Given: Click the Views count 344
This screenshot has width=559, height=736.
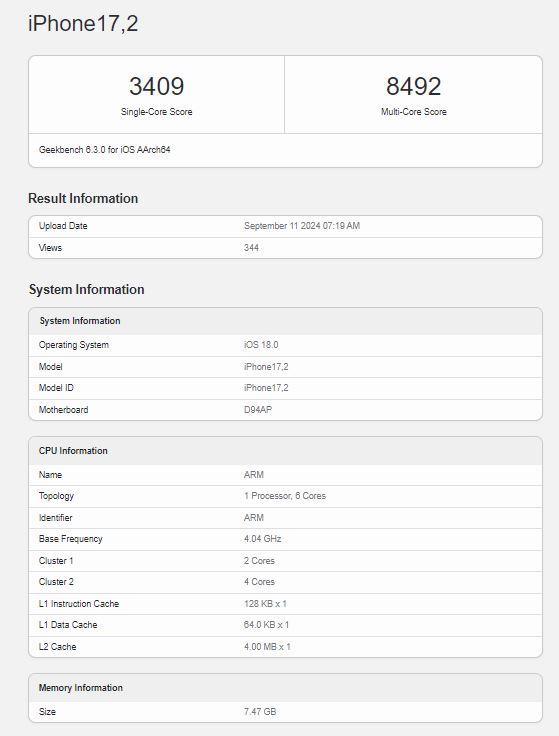Looking at the screenshot, I should (x=251, y=247).
